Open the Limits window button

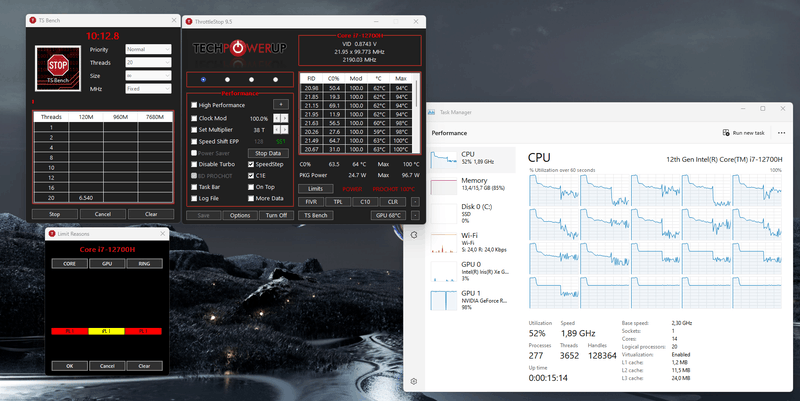click(x=315, y=189)
